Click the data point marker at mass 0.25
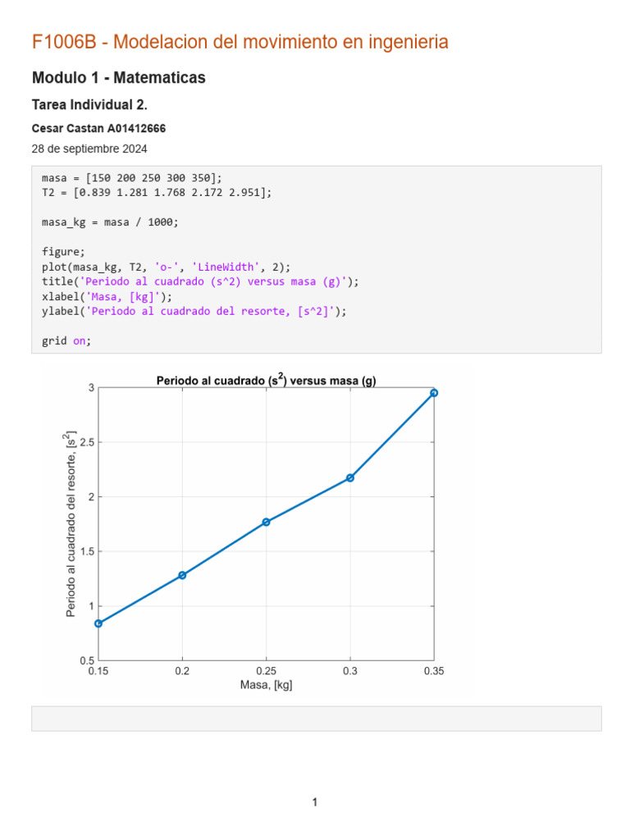The width and height of the screenshot is (630, 840). click(x=267, y=522)
